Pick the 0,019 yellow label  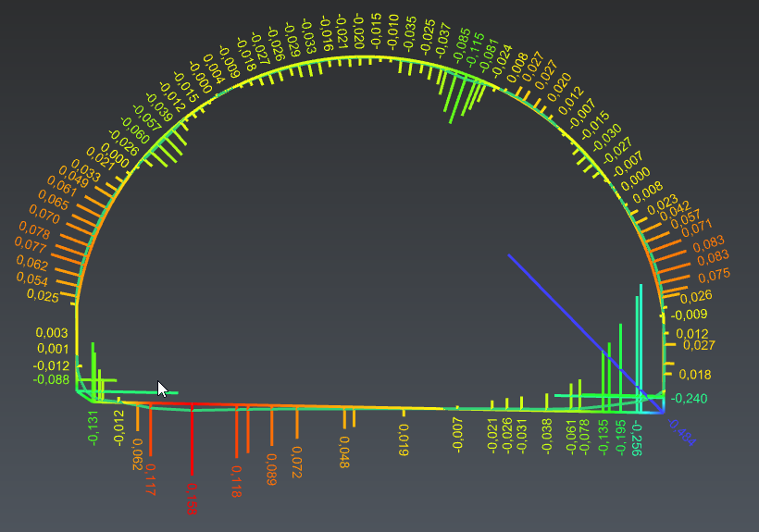404,440
